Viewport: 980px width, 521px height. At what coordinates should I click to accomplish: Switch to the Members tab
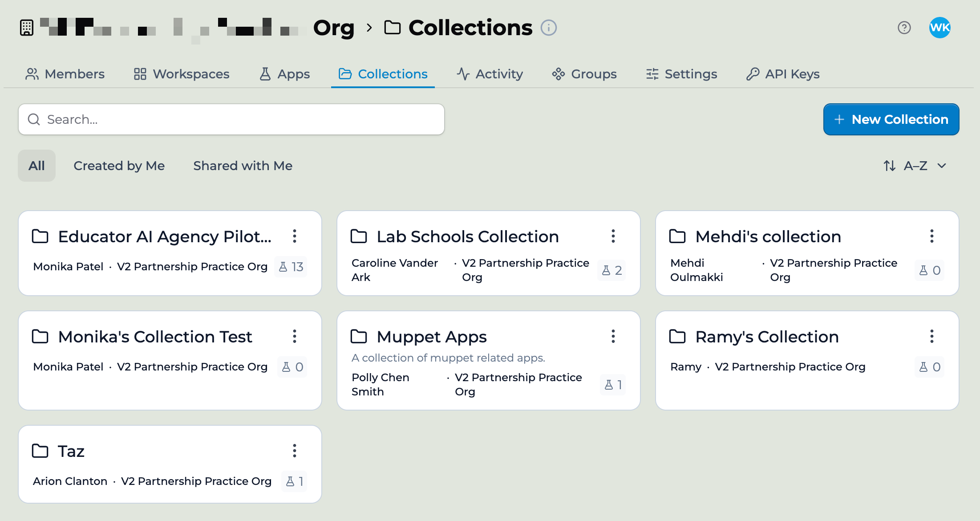[x=65, y=74]
